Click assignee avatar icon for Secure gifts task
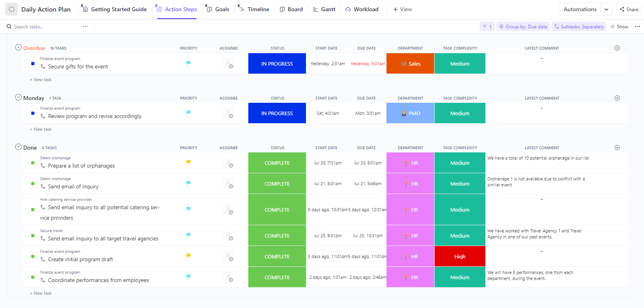 pos(228,64)
